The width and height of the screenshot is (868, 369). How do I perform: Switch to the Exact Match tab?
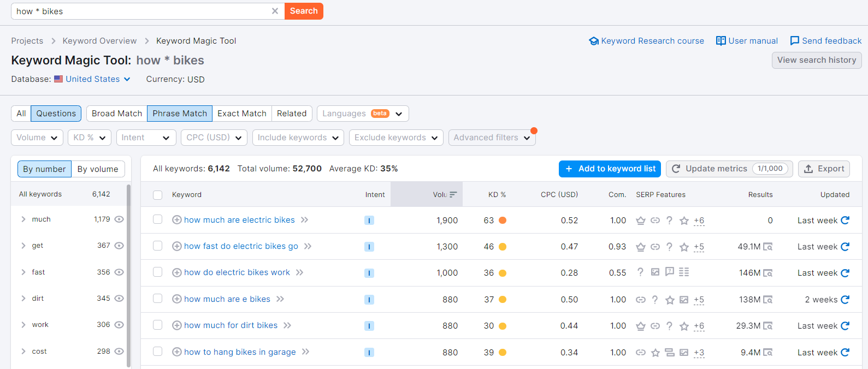pos(242,114)
